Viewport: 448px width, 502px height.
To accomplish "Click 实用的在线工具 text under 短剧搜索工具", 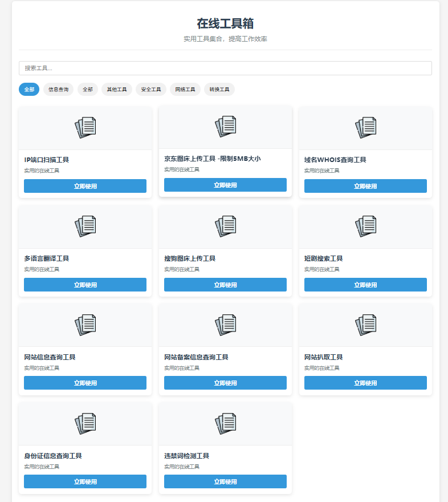I will pos(322,269).
